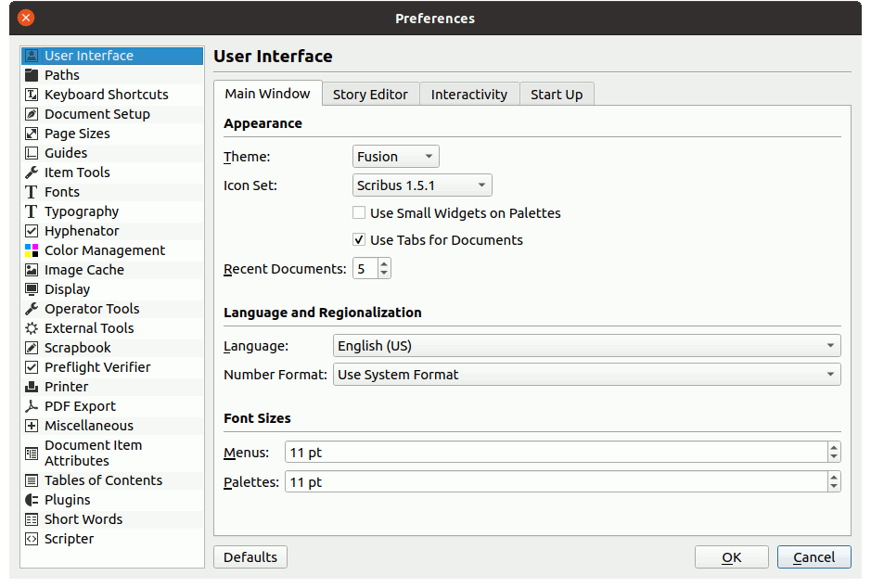
Task: Open the Theme dropdown
Action: pos(396,157)
